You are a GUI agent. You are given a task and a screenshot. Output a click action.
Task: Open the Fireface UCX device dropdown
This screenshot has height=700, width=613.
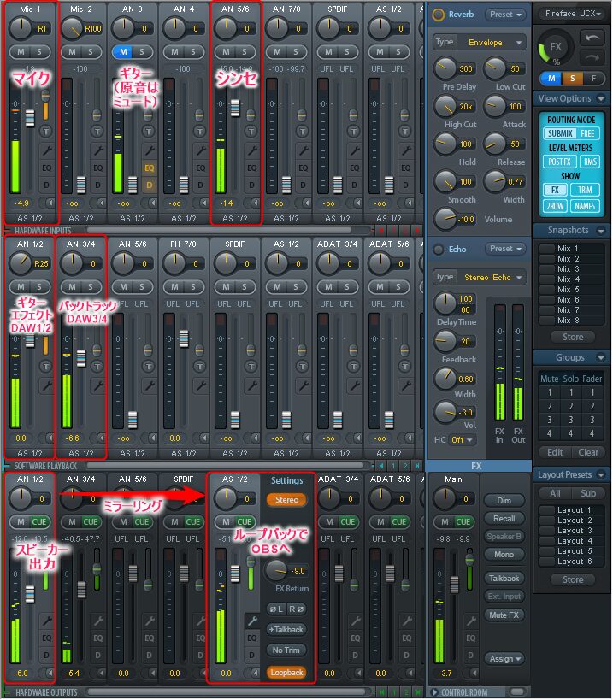(x=572, y=14)
